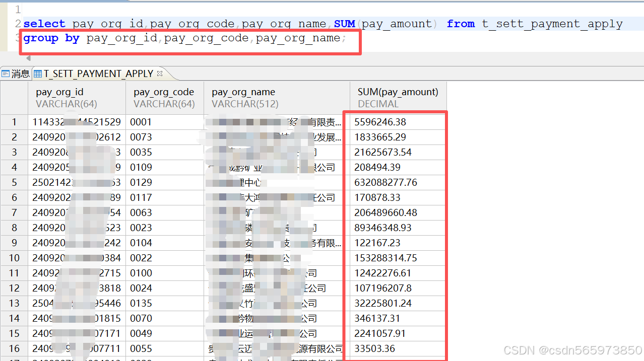Click pay_org_code cell 0001
This screenshot has height=361, width=644.
pos(165,122)
